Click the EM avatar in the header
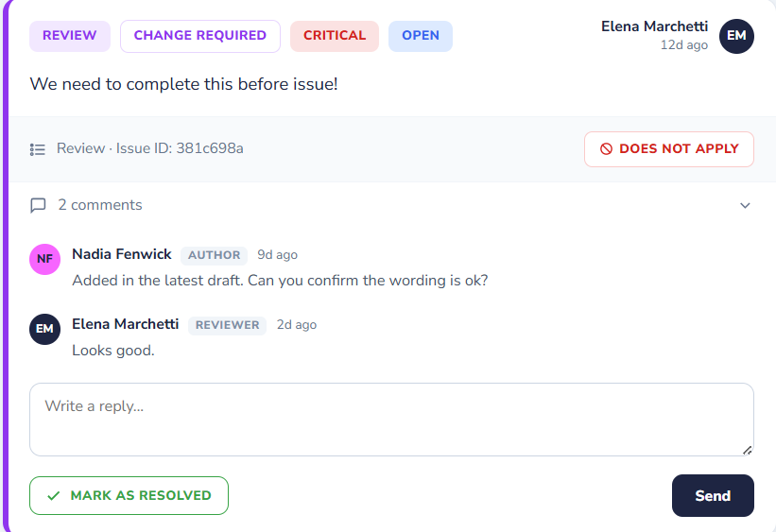This screenshot has height=532, width=776. coord(736,36)
